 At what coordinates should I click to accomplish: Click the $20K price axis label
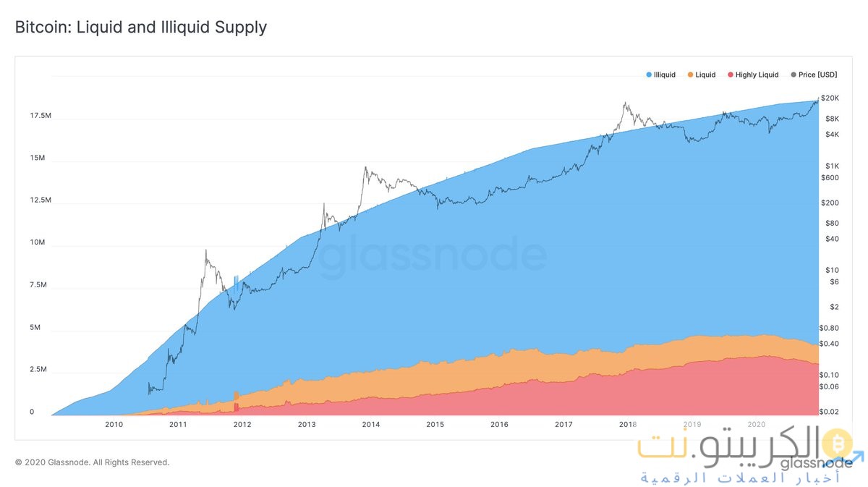(x=830, y=98)
